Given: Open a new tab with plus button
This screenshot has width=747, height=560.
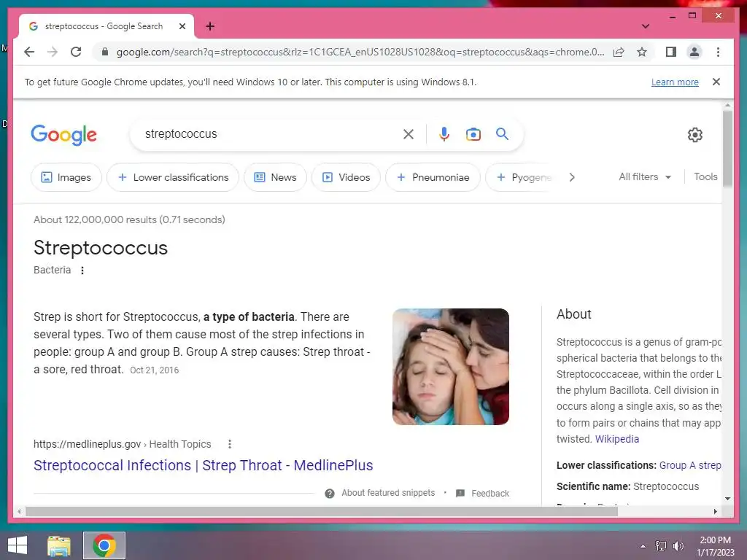Looking at the screenshot, I should click(x=210, y=26).
